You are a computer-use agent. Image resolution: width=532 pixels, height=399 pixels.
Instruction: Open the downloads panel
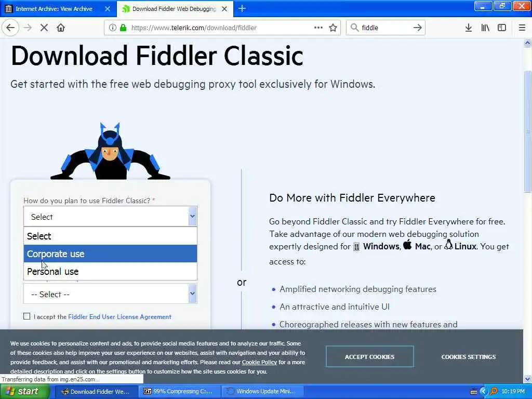469,28
